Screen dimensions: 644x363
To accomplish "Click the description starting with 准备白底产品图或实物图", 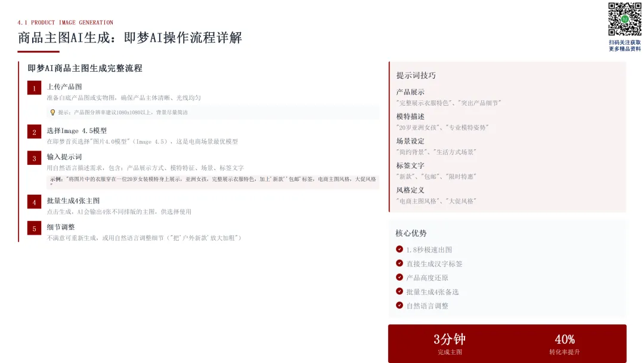I will tap(123, 98).
